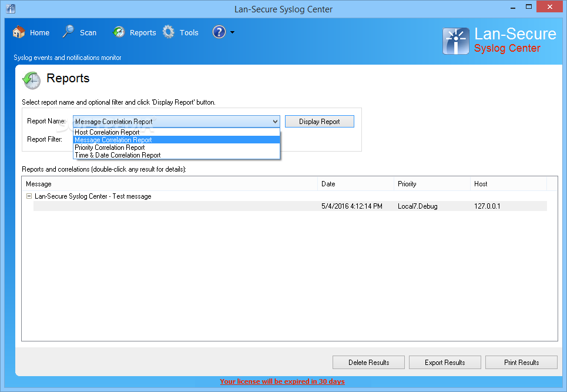Select Lan-Secure Syslog Center - Test message row
The image size is (567, 392).
click(93, 196)
